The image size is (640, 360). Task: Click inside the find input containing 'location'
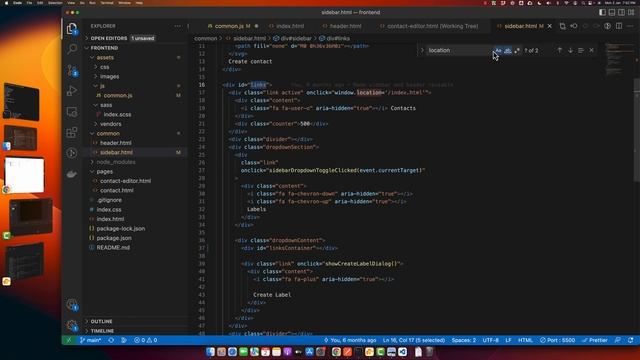[x=459, y=50]
